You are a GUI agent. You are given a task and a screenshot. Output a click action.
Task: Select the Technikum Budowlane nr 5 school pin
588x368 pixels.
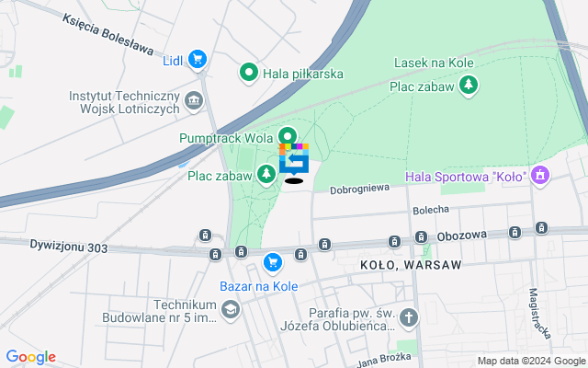point(231,311)
